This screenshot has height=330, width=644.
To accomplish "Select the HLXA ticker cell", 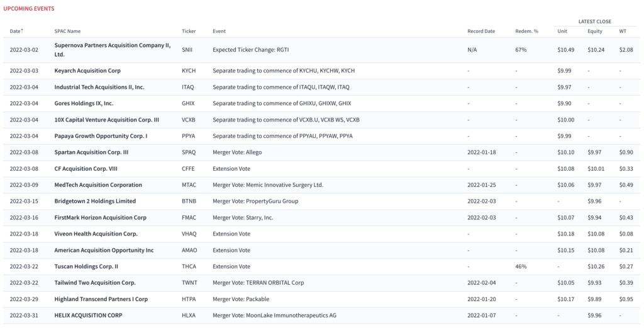I will (x=189, y=315).
